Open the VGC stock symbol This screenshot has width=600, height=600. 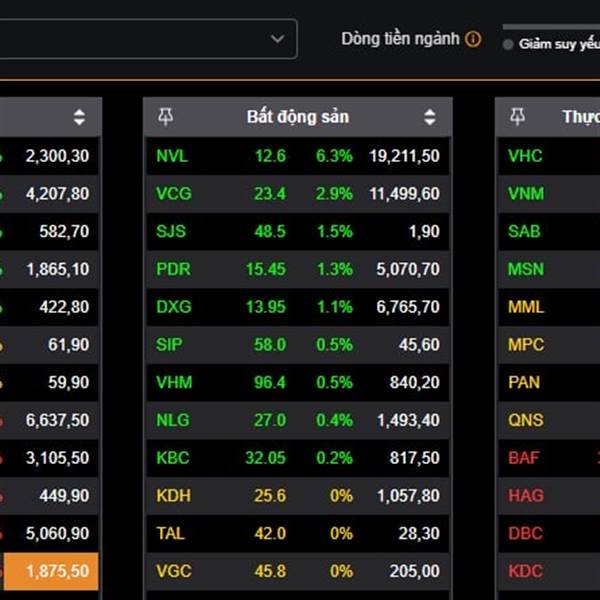click(x=172, y=571)
